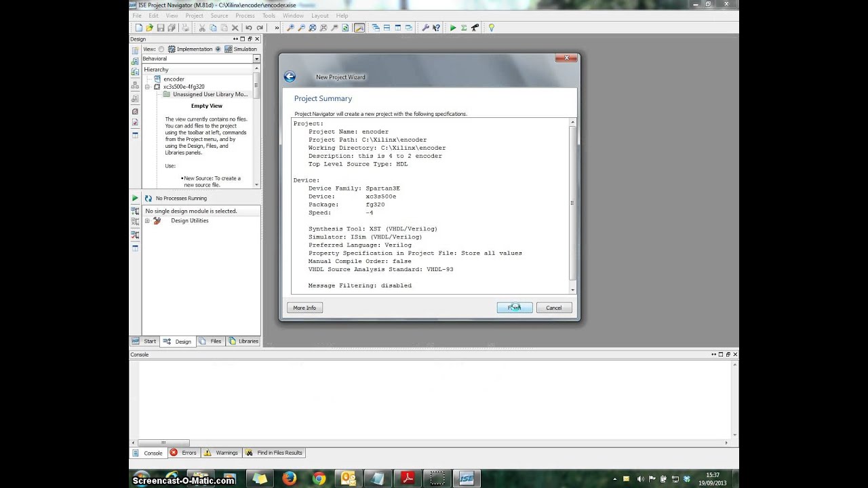Open the Process menu

(x=245, y=16)
